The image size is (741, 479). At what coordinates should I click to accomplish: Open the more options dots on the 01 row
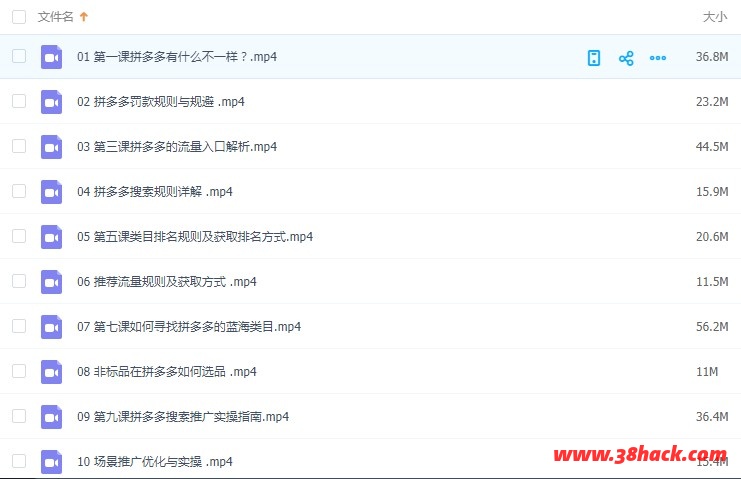658,58
